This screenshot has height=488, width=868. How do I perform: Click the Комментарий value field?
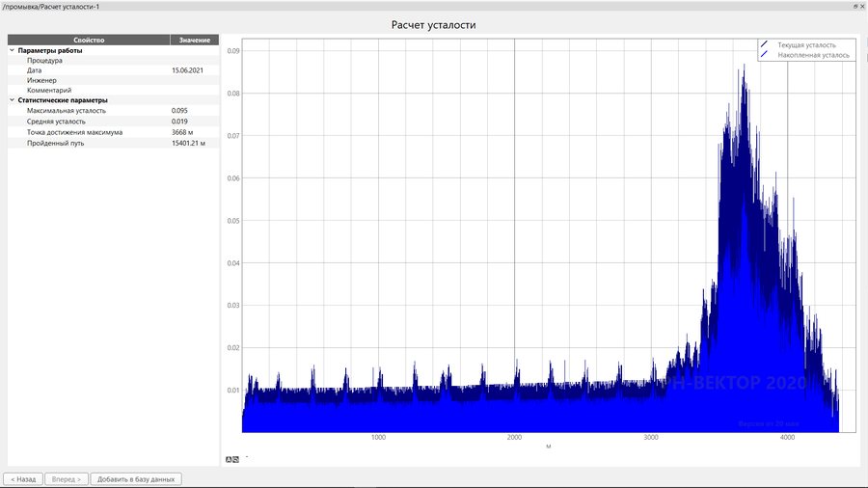click(x=194, y=90)
